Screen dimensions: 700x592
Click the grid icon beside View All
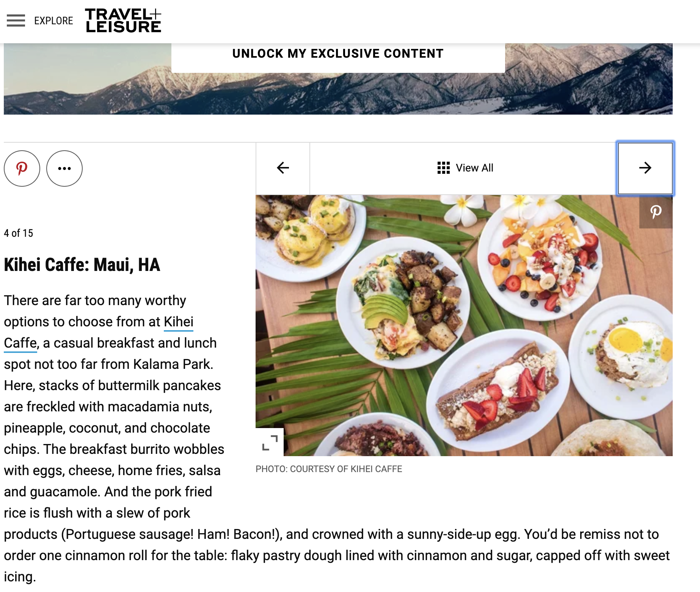coord(443,168)
